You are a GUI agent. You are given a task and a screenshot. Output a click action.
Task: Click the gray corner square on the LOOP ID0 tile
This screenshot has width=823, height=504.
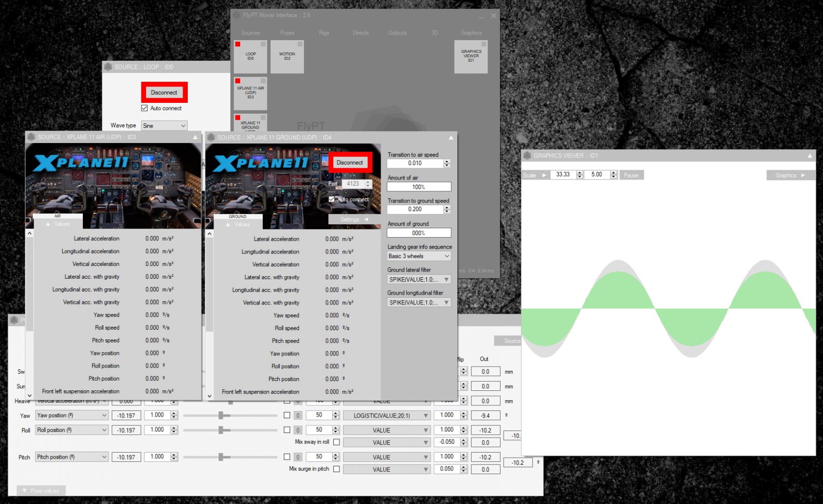(x=263, y=44)
